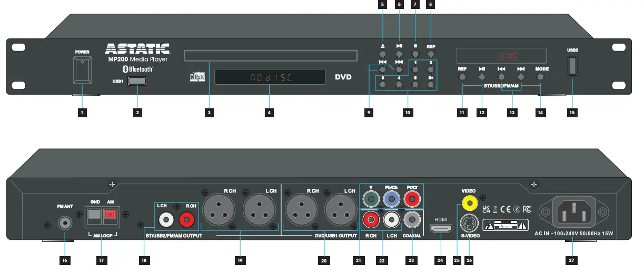The image size is (644, 274).
Task: Click white L CH RCA of DVD output
Action: point(391,219)
